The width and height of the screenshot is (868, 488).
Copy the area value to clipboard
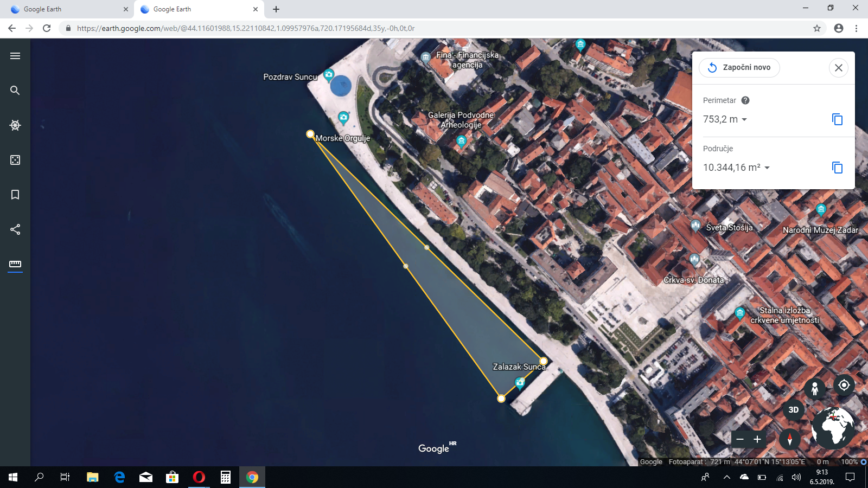[x=837, y=168]
